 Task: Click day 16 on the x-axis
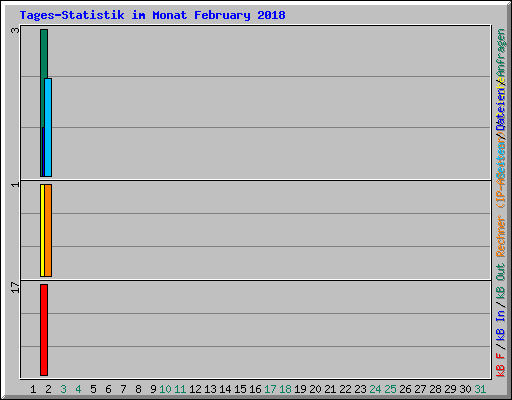255,389
